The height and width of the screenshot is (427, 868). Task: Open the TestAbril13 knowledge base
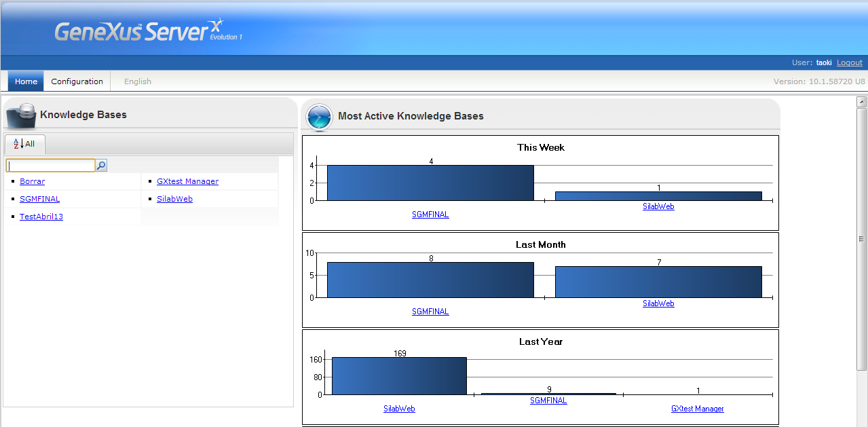coord(41,217)
